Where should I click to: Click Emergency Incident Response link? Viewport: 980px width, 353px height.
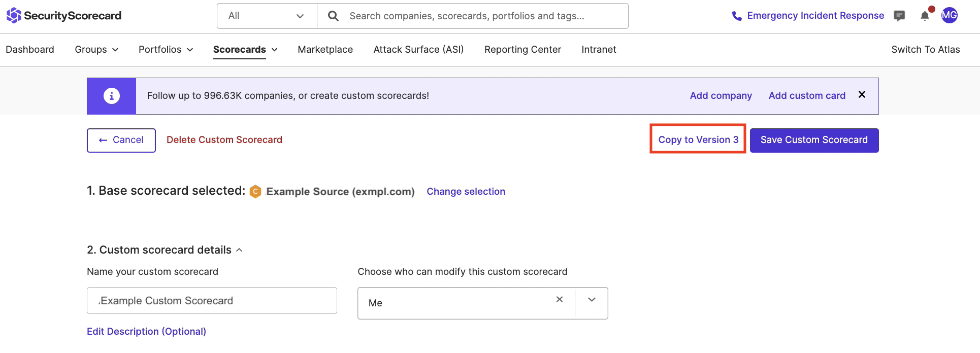tap(815, 16)
